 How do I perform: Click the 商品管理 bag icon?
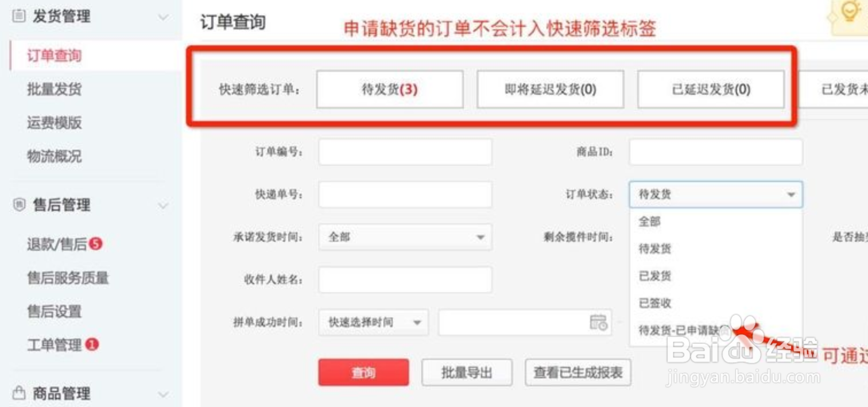point(19,393)
